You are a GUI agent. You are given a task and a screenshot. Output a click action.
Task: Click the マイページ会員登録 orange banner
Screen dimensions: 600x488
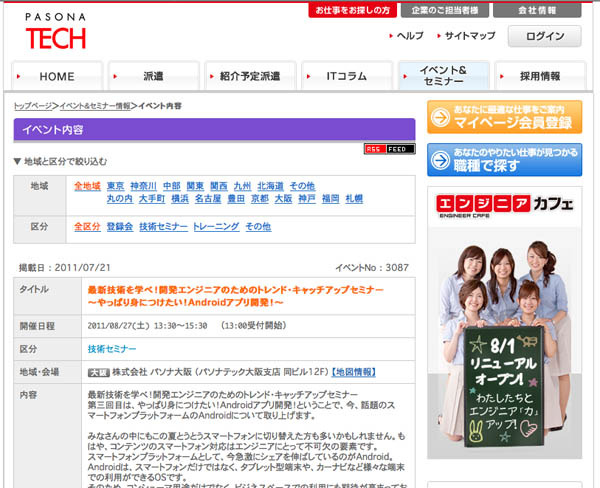click(x=504, y=116)
